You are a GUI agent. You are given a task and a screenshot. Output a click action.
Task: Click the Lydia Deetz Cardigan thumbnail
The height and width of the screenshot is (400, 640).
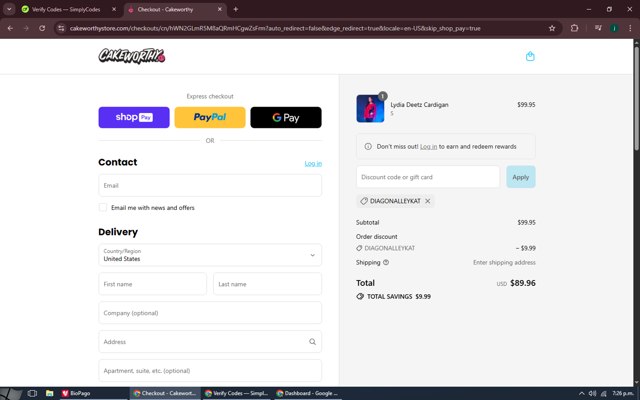pos(370,109)
